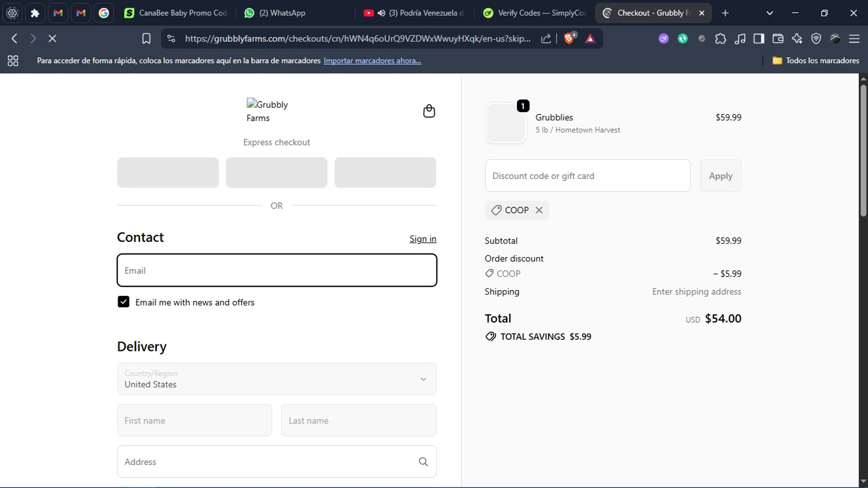Toggle the browser sidebar panel icon

[x=759, y=38]
